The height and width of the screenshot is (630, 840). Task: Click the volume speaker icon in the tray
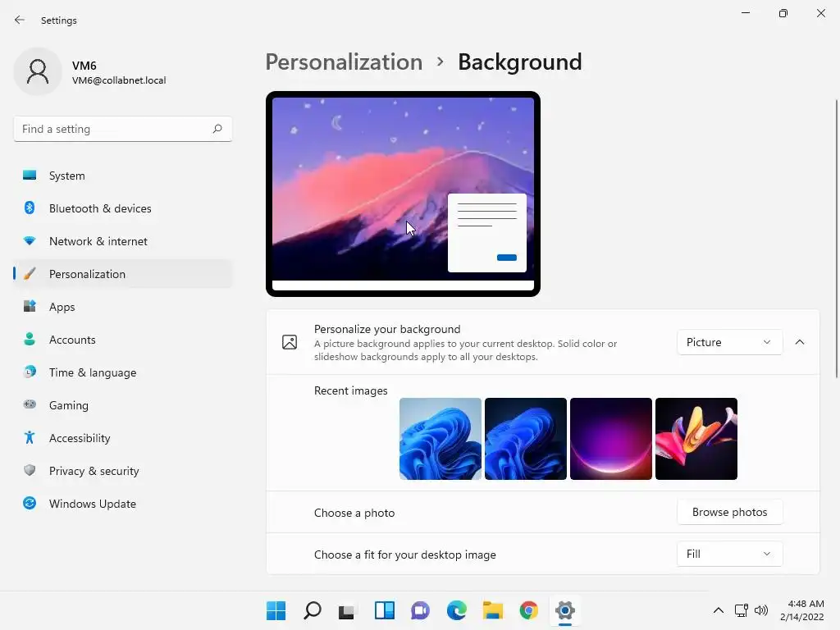coord(760,610)
